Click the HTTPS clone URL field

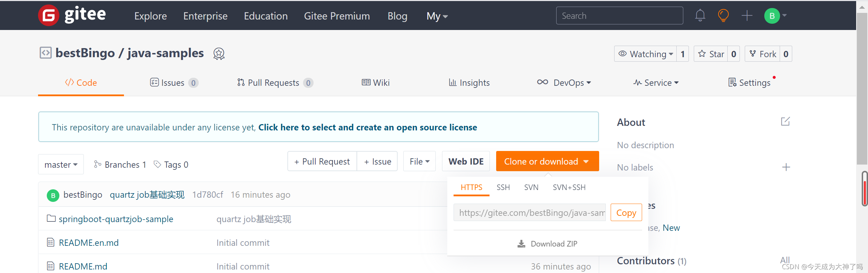[x=530, y=212]
